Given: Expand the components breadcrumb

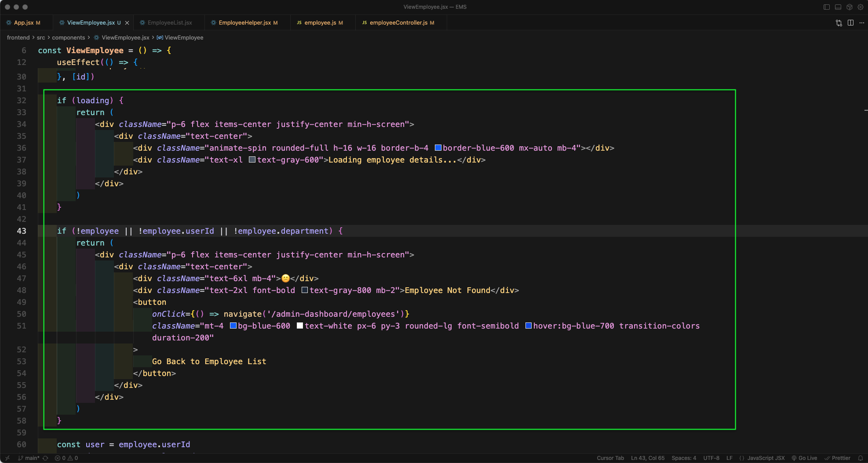Looking at the screenshot, I should click(69, 38).
